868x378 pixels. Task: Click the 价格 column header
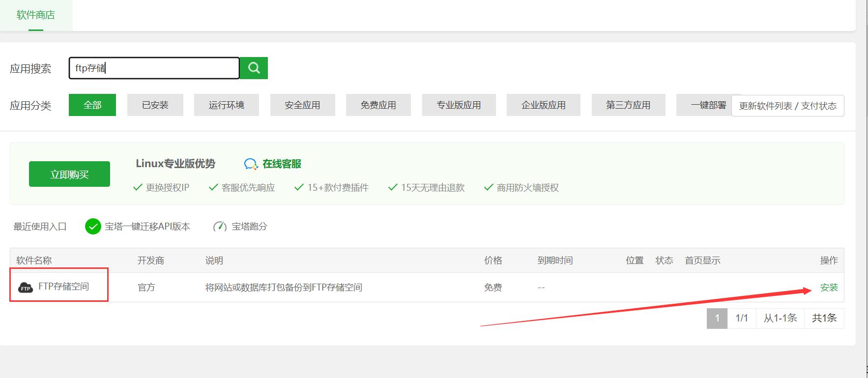[x=493, y=261]
